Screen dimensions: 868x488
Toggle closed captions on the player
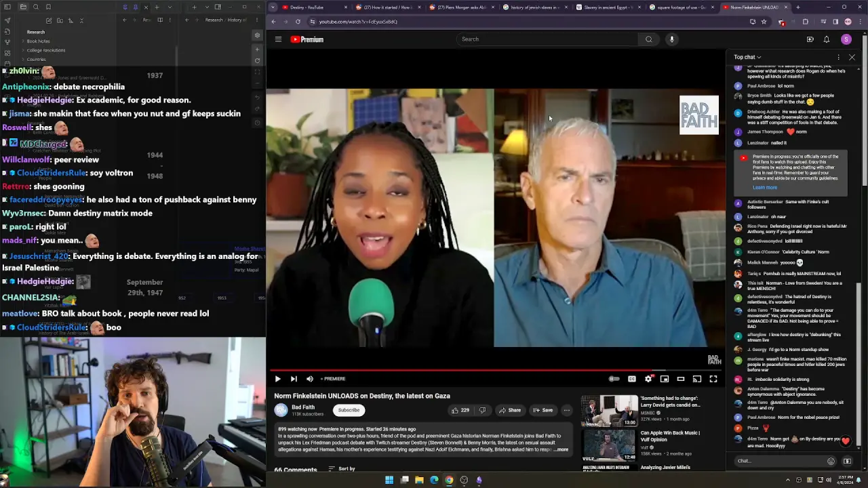click(632, 379)
